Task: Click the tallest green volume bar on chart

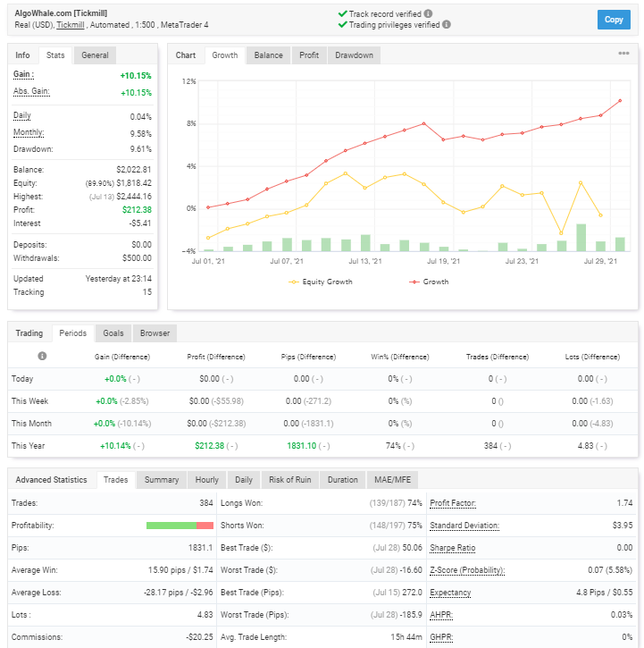Action: pyautogui.click(x=581, y=238)
